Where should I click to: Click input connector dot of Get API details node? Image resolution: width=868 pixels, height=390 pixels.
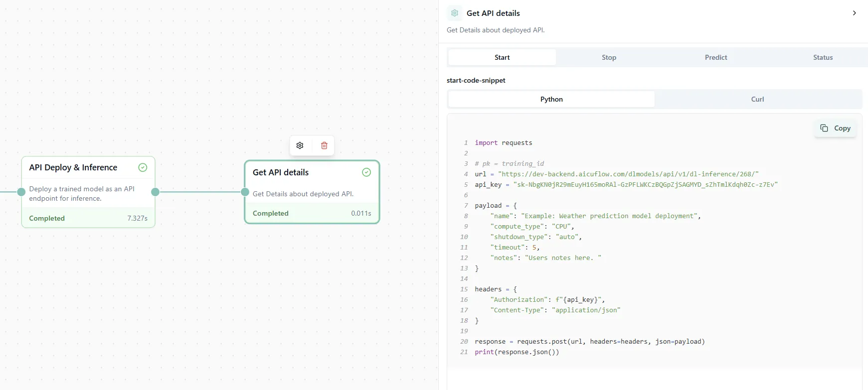coord(245,192)
